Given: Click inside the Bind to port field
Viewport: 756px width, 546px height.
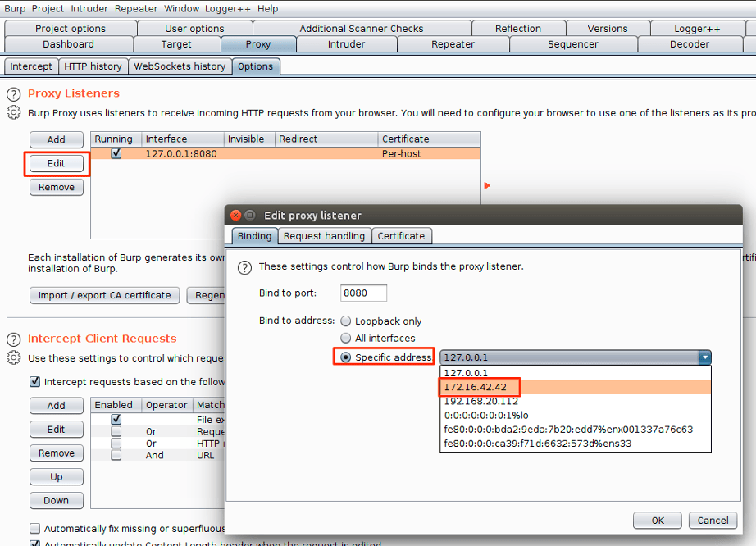Looking at the screenshot, I should tap(362, 293).
